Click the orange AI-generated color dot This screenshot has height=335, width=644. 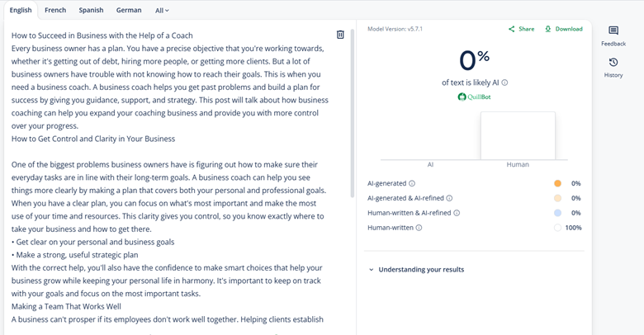(x=557, y=183)
